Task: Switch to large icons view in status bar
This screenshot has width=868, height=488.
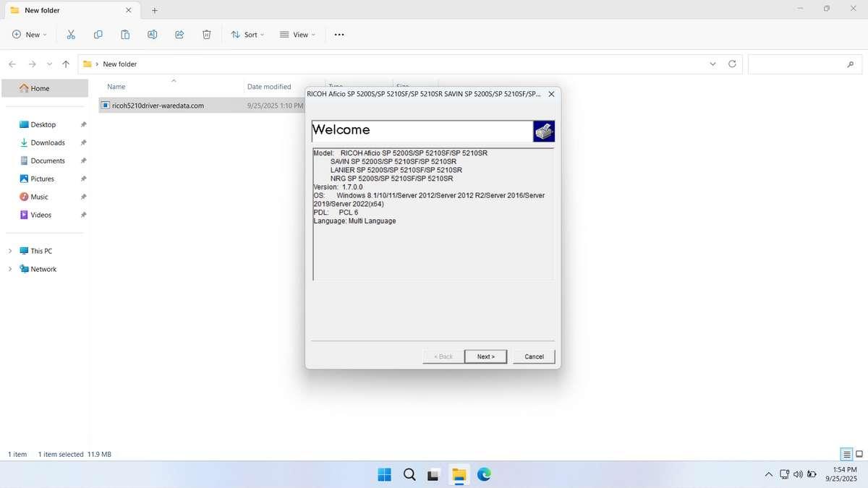Action: pyautogui.click(x=858, y=454)
